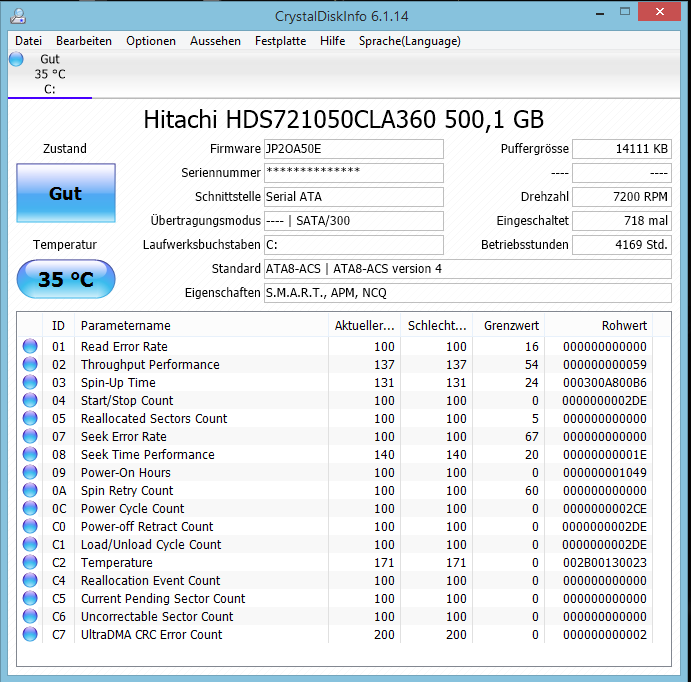The image size is (691, 682).
Task: Select the Power-On Hours row text
Action: tap(126, 473)
